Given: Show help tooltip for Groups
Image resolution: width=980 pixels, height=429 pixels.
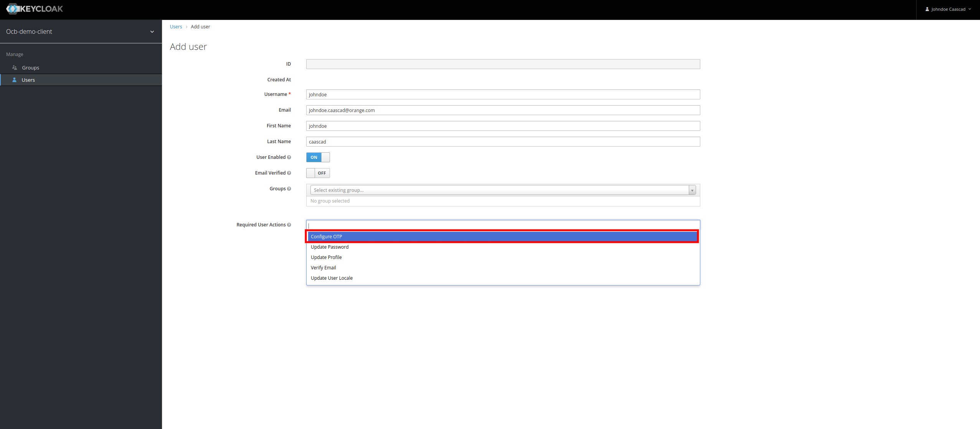Looking at the screenshot, I should 289,189.
